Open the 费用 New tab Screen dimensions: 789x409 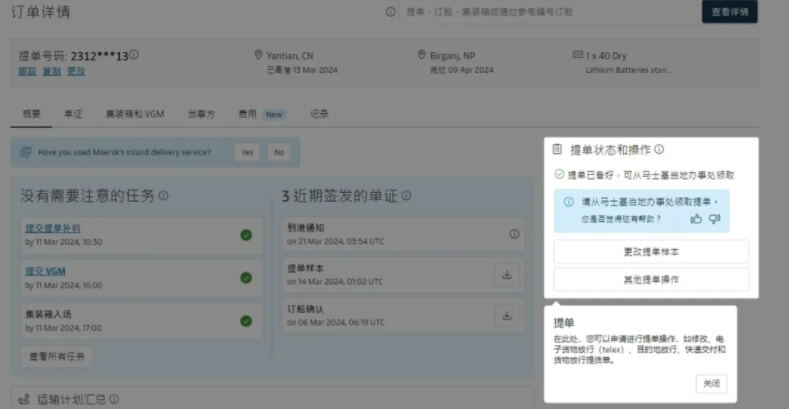click(x=262, y=114)
